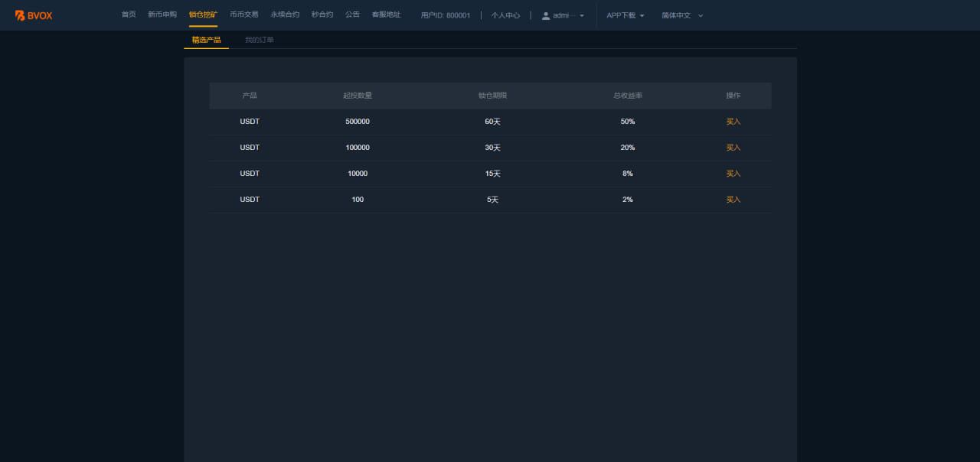Click the user avatar icon beside admi
This screenshot has width=980, height=462.
546,15
